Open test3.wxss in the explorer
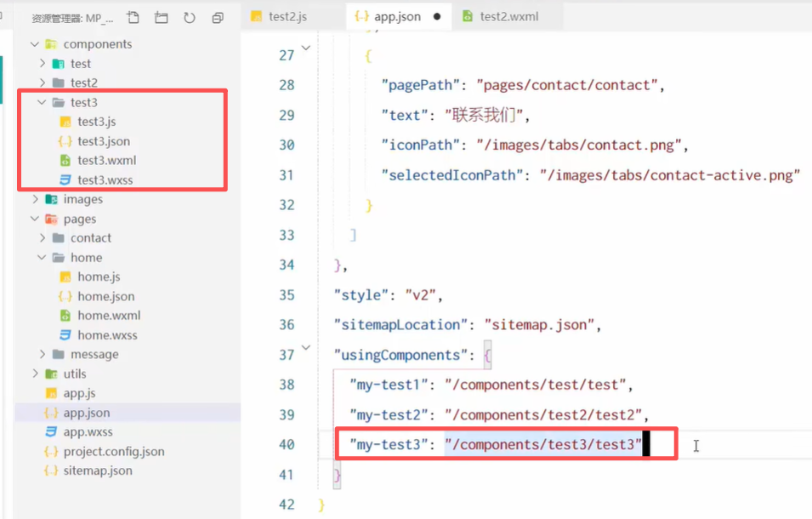 [105, 180]
